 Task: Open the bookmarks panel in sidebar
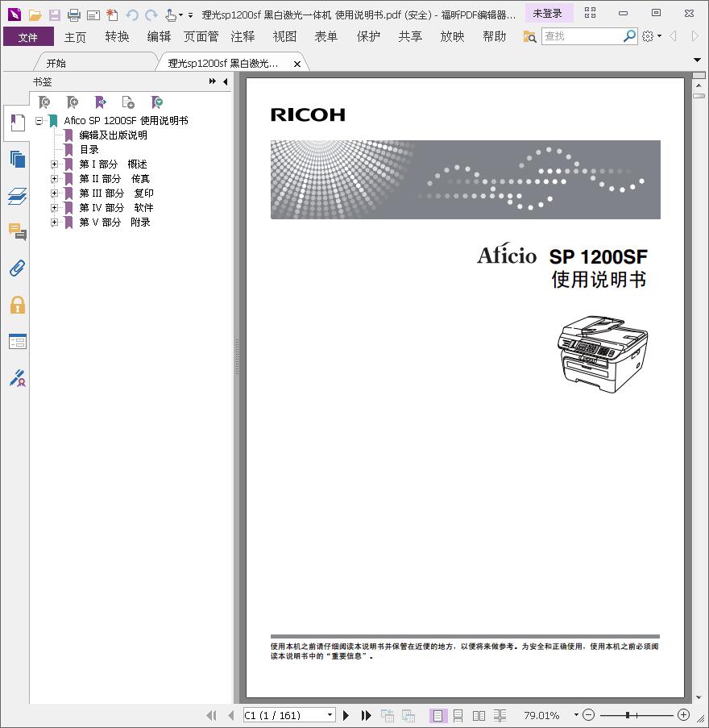point(18,123)
